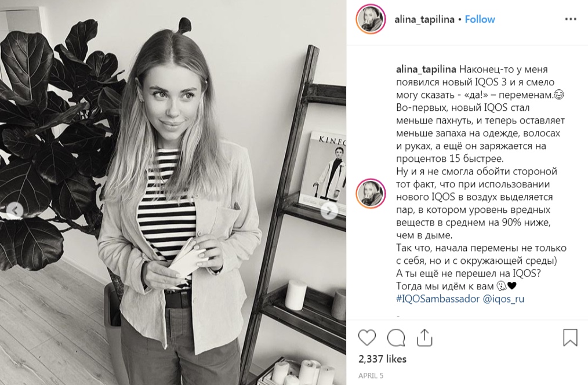
Task: Save post with bookmark icon
Action: tap(570, 337)
